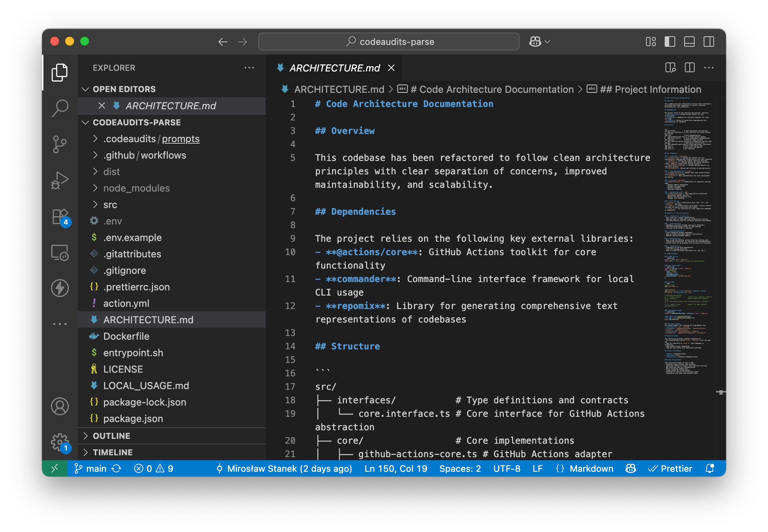Click the notifications bell in status bar

710,468
